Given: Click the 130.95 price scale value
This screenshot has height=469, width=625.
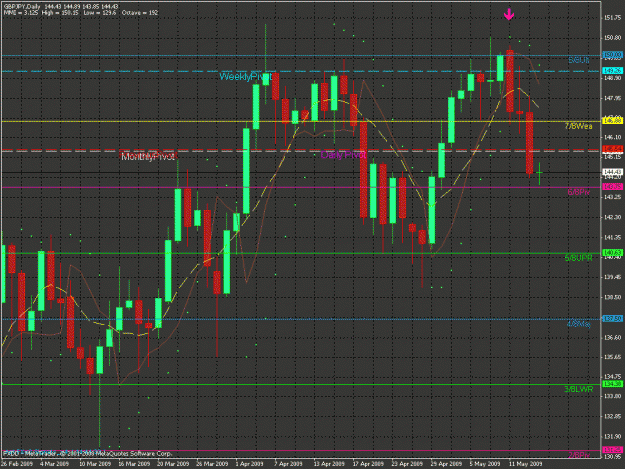Looking at the screenshot, I should tap(613, 457).
